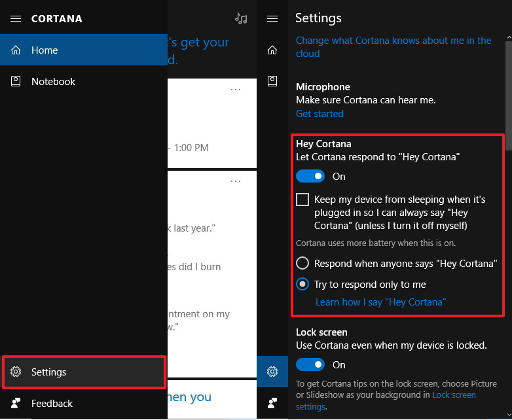Click highlighted gear icon in Settings sidebar
Screen dimensions: 512x420
click(x=272, y=372)
